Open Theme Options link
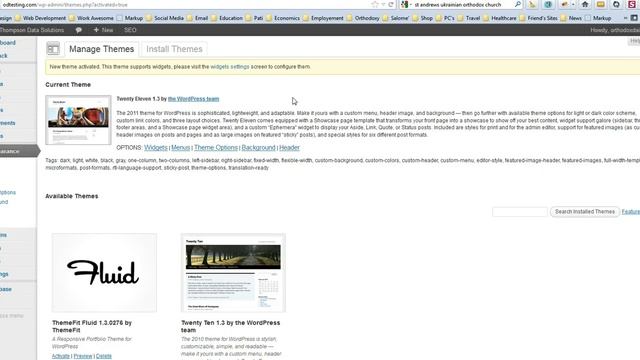 pyautogui.click(x=216, y=148)
